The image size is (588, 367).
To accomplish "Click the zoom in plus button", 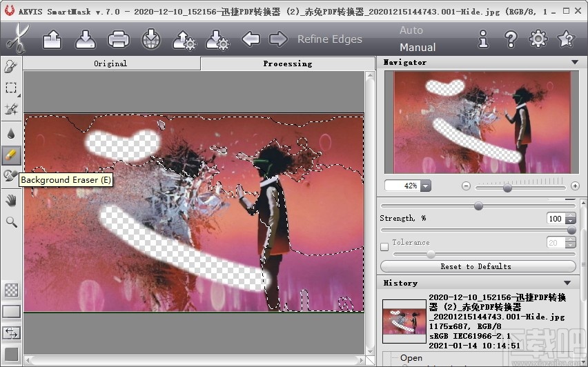I will tap(575, 186).
